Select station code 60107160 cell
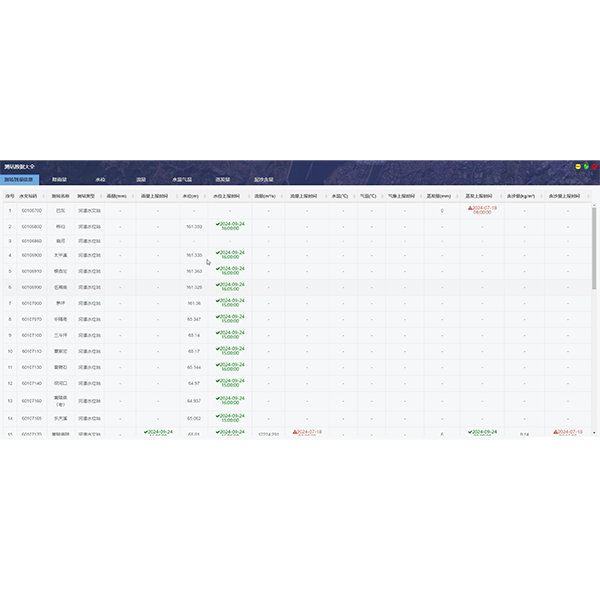The width and height of the screenshot is (600, 600). (x=32, y=401)
